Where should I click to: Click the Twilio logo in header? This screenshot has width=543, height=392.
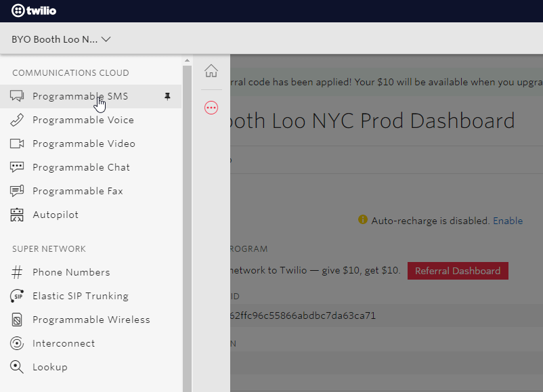(x=34, y=11)
